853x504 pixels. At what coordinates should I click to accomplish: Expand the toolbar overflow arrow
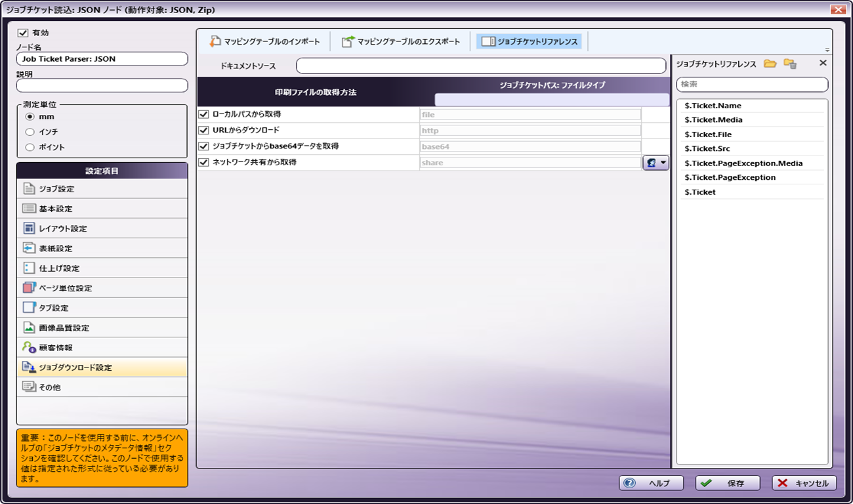827,50
